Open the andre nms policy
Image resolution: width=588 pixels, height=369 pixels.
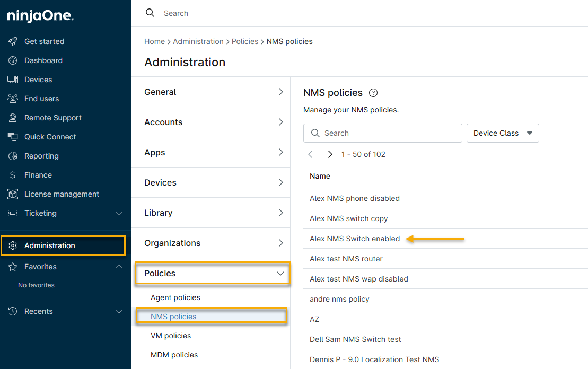(x=339, y=299)
